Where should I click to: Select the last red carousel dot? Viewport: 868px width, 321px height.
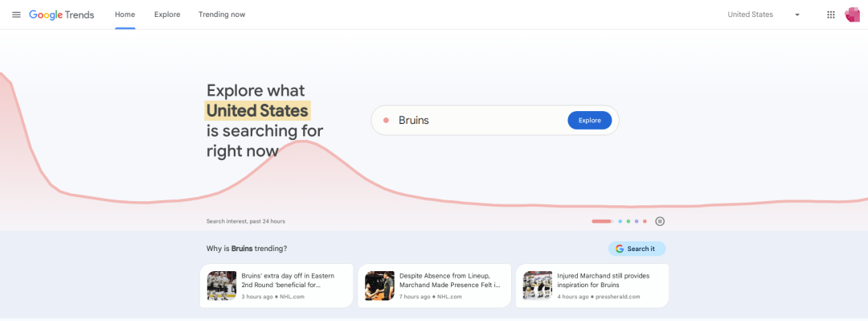pyautogui.click(x=645, y=221)
